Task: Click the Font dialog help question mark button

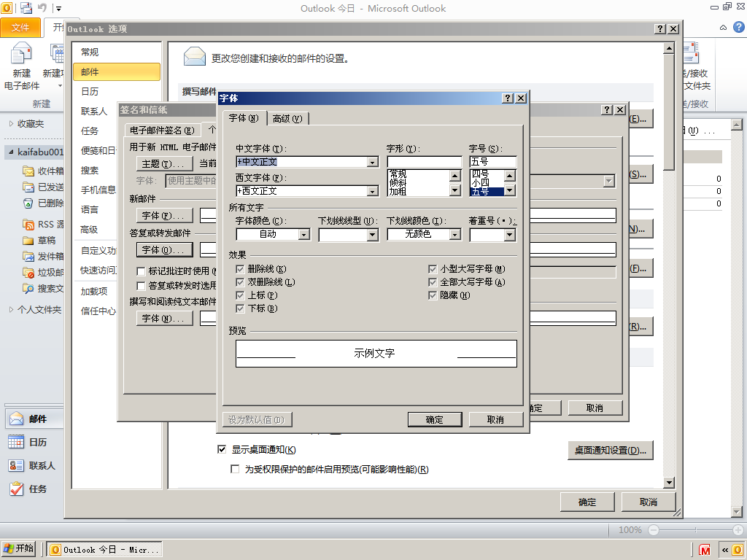Action: [x=508, y=98]
